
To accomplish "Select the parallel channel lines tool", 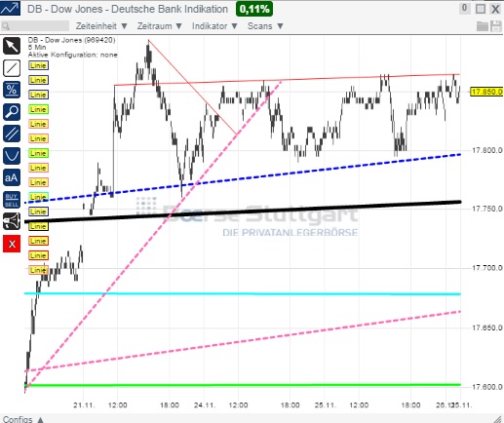I will point(12,134).
